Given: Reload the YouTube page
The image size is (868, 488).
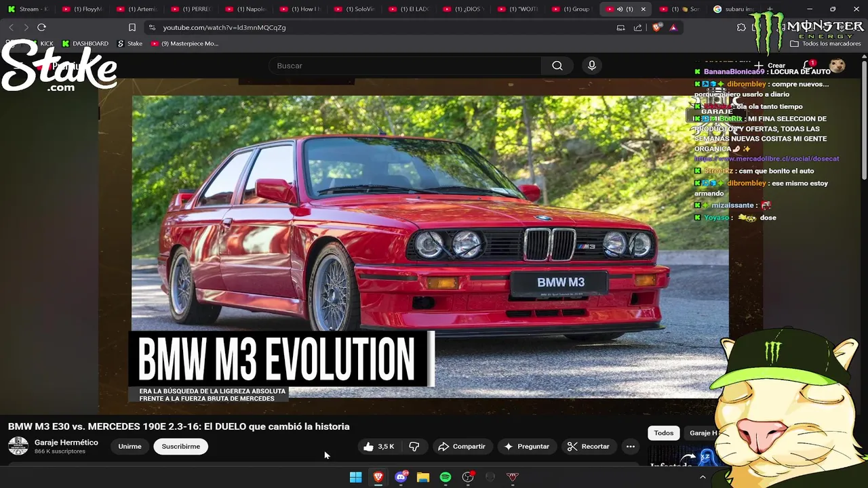Looking at the screenshot, I should [41, 27].
